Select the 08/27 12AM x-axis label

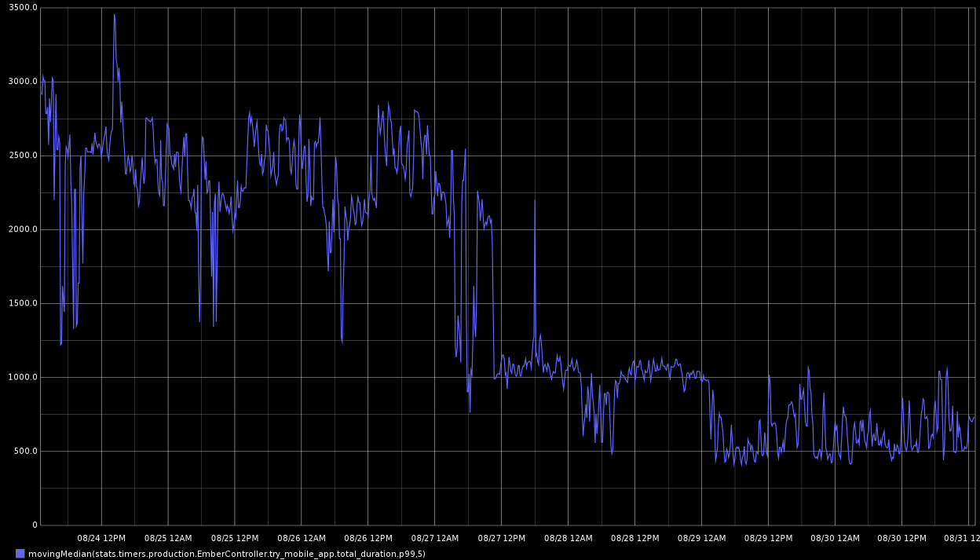click(x=435, y=538)
